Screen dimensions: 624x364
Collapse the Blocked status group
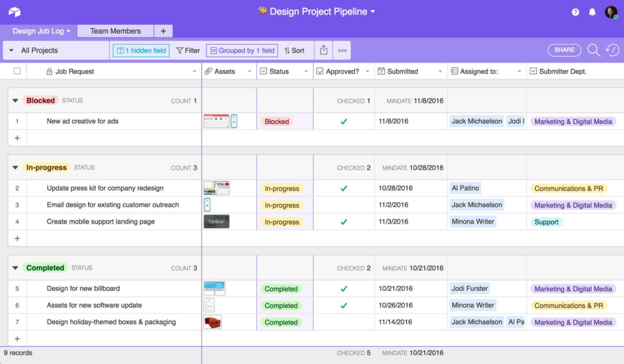click(x=15, y=100)
